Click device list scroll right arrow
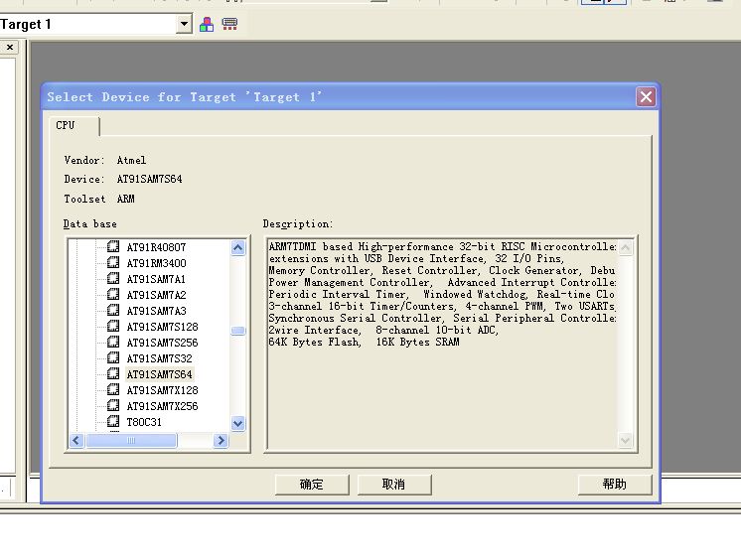This screenshot has height=560, width=741. pos(221,441)
